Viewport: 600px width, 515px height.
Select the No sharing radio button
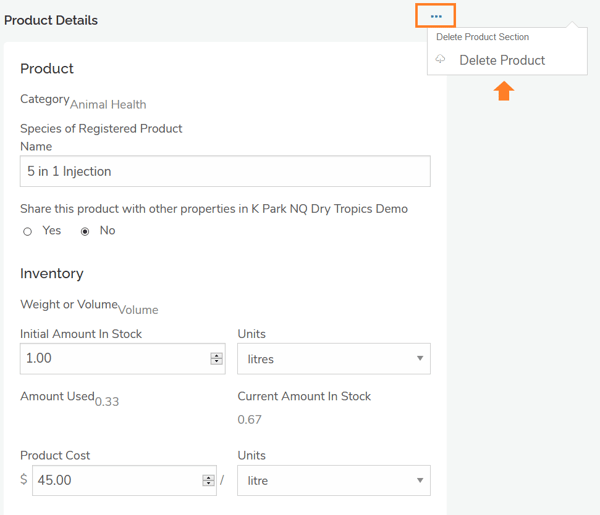point(85,231)
